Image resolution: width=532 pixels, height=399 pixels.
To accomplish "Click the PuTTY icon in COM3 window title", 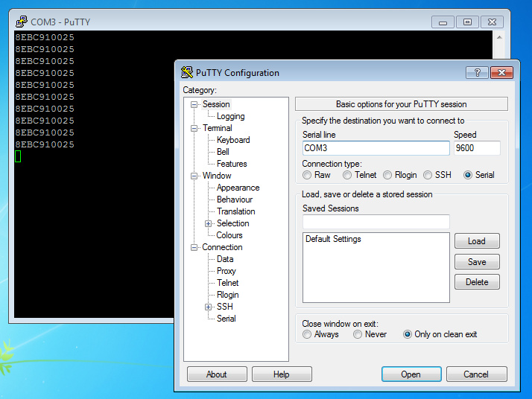I will pyautogui.click(x=22, y=22).
